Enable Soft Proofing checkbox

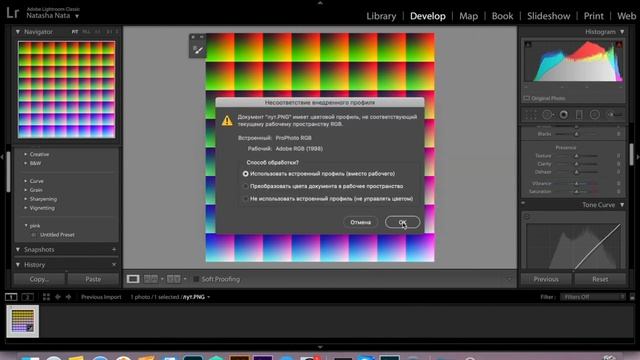(196, 279)
